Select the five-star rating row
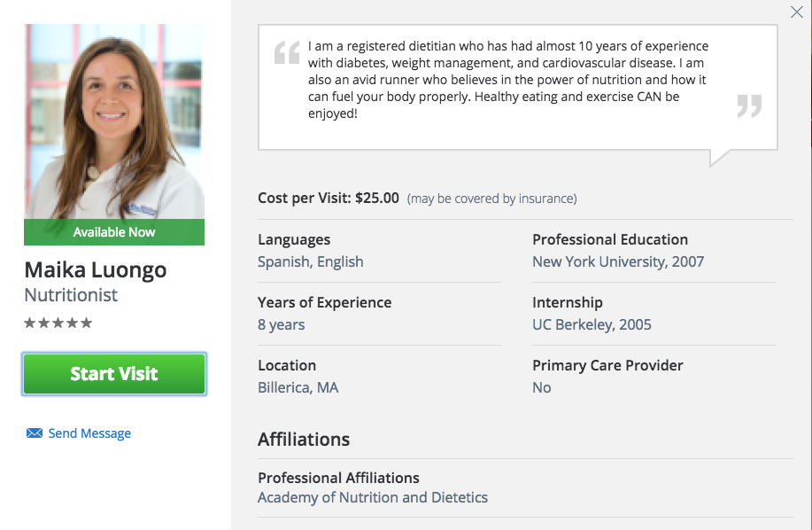The height and width of the screenshot is (530, 812). point(58,323)
